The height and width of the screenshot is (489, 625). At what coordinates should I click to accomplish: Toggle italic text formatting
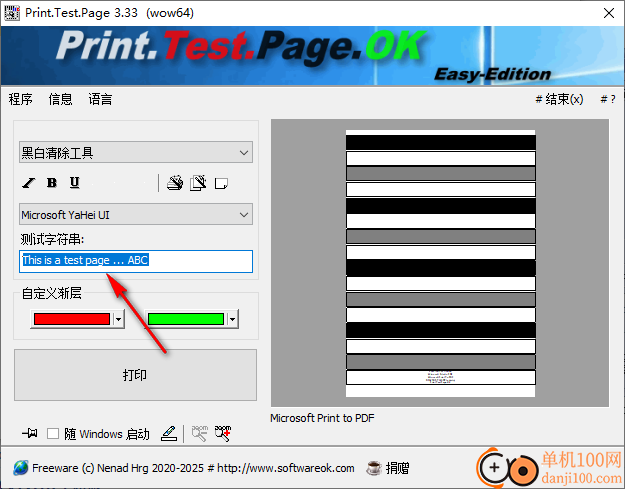pos(28,183)
